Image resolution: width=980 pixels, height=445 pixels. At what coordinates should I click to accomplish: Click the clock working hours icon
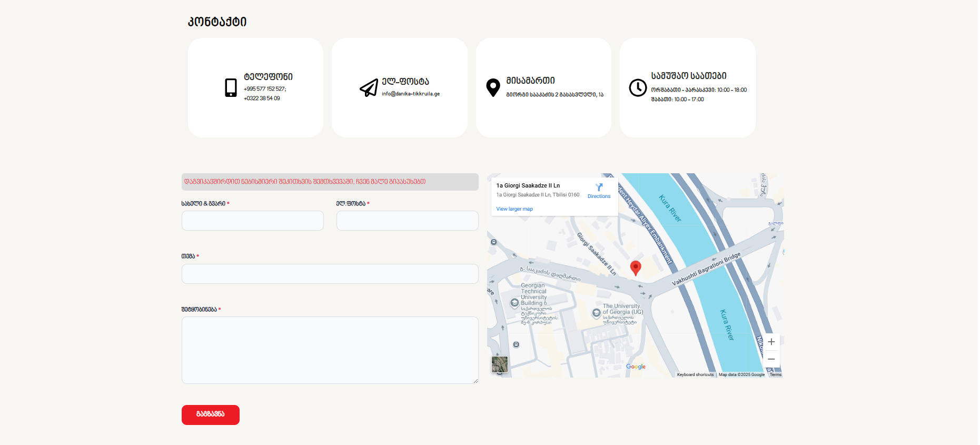point(638,87)
